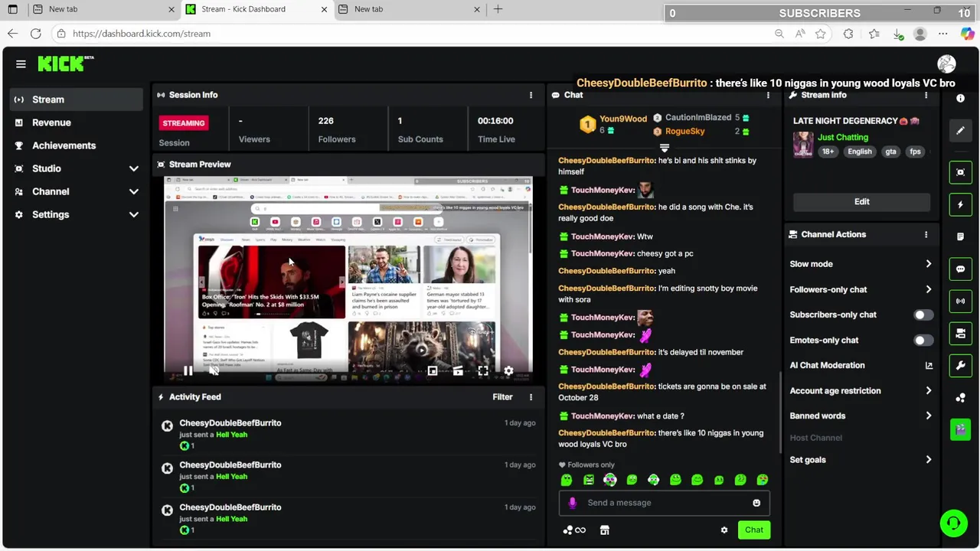Open Stream info three-dot options menu
The image size is (980, 551).
[926, 95]
